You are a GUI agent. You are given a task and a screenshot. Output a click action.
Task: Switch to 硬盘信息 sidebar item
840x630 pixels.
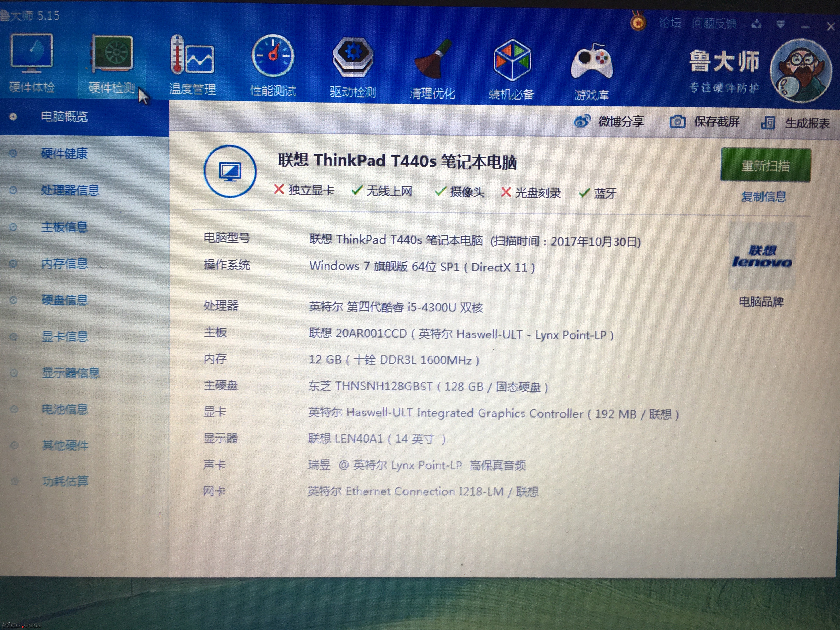(65, 300)
